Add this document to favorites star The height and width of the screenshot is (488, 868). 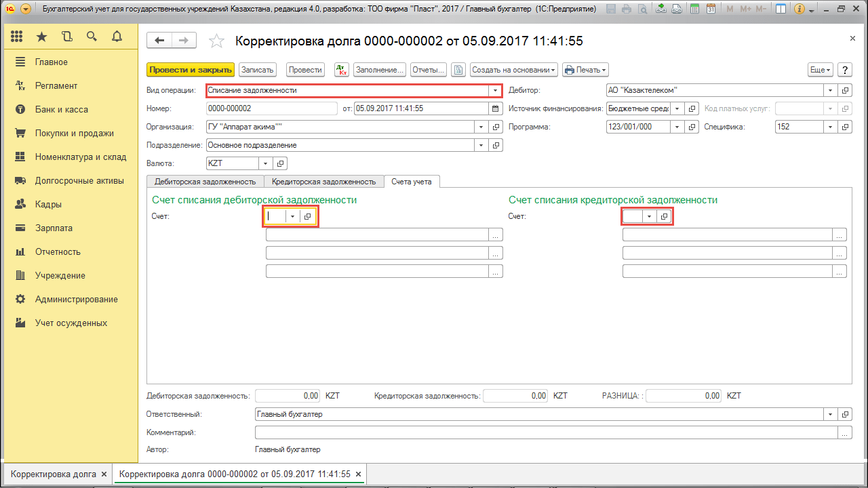pos(216,41)
